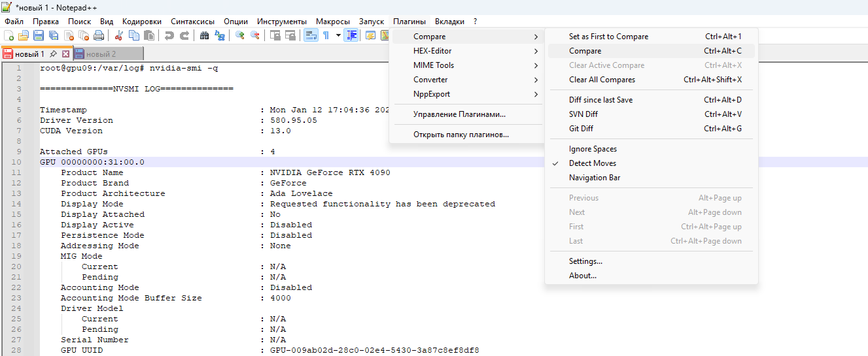Toggle word wrap in the toolbar

[311, 35]
